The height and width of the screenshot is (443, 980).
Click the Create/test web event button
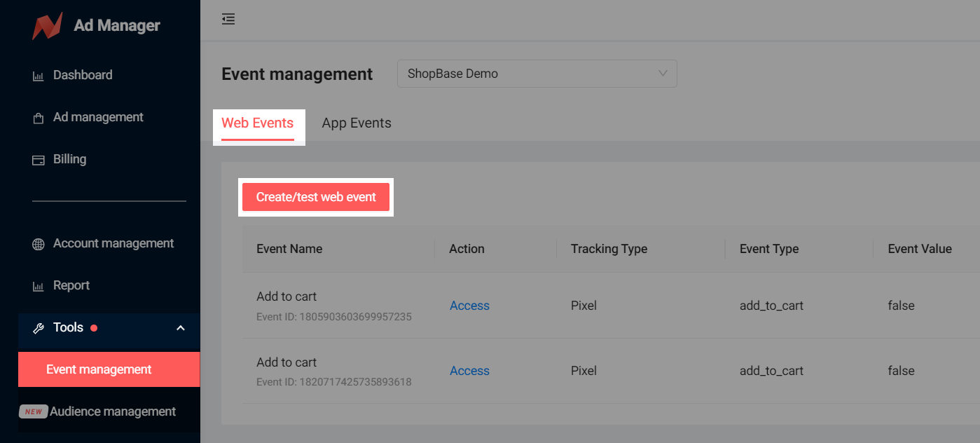pos(316,197)
